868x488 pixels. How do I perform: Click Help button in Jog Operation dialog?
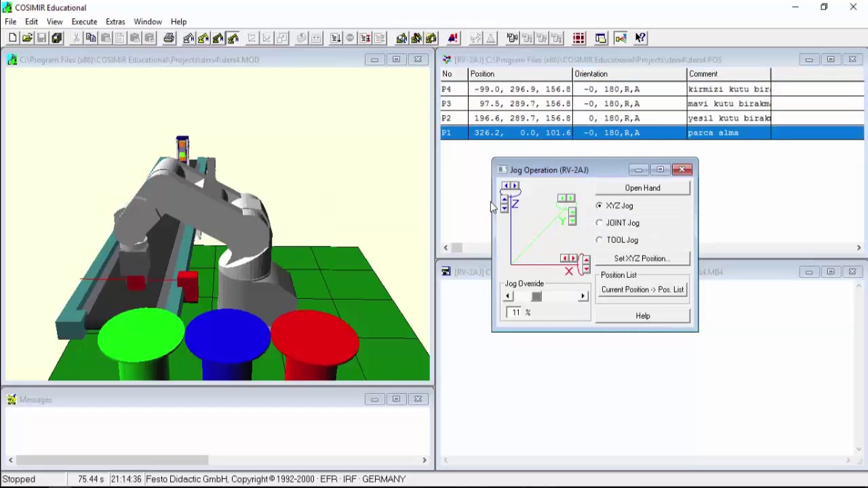click(x=642, y=316)
